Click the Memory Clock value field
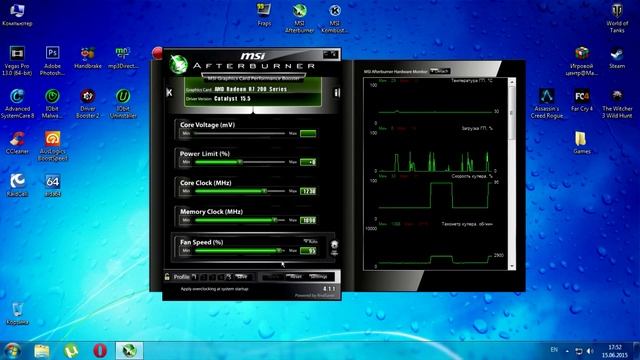640x360 pixels. [308, 220]
